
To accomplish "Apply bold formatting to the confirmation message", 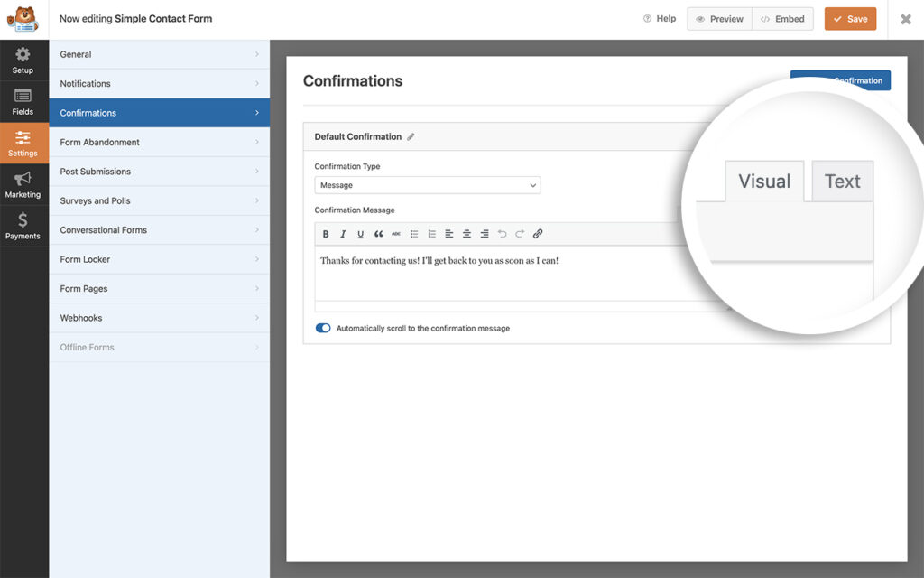I will click(325, 233).
